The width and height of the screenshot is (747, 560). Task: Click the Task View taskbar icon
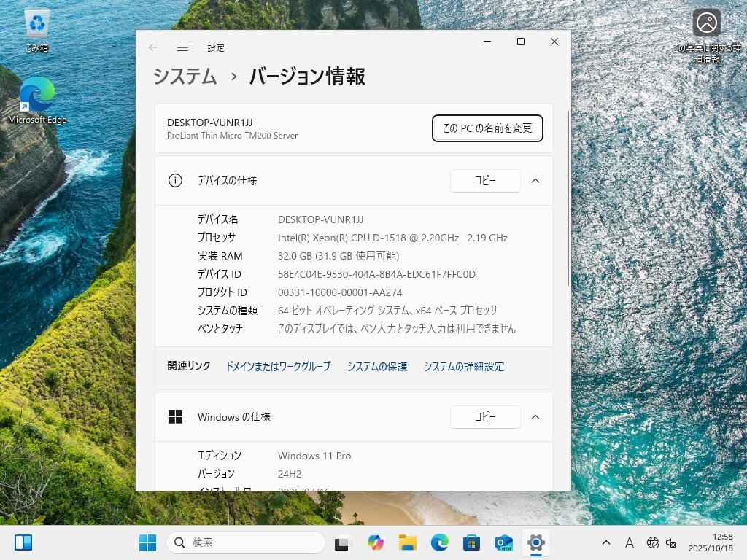tap(341, 542)
